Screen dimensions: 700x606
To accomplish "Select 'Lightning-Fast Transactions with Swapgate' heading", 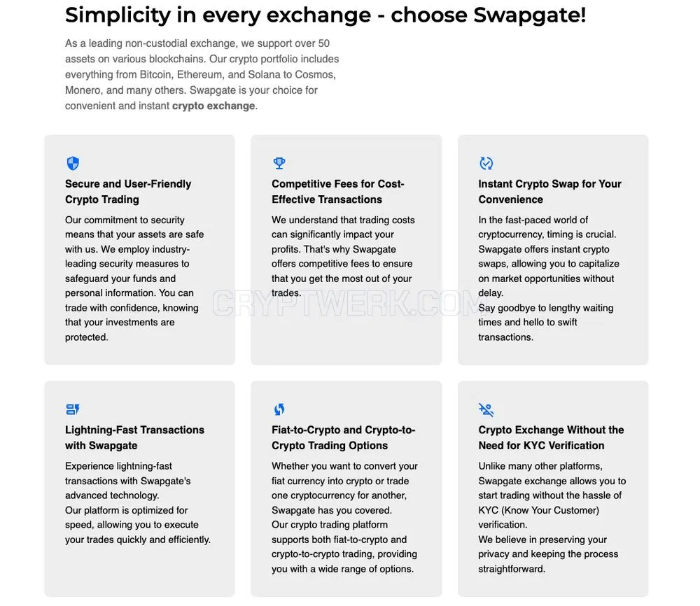I will [x=135, y=437].
